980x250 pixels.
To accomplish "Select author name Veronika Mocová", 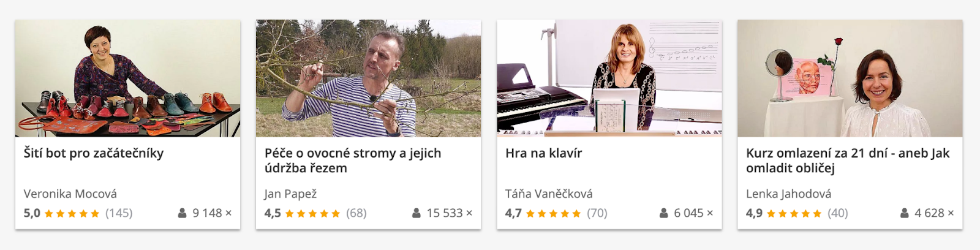I will (x=70, y=194).
